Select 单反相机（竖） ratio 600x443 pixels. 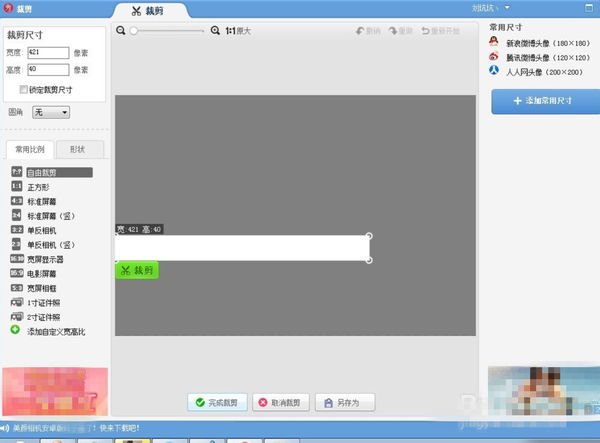click(x=43, y=245)
